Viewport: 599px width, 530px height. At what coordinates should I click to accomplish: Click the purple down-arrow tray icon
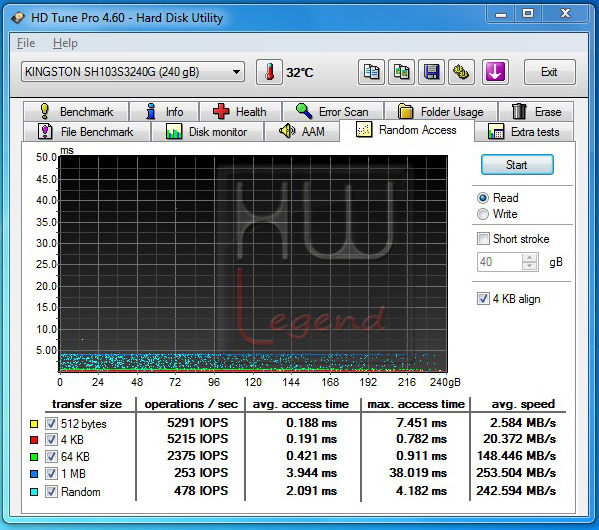click(495, 72)
